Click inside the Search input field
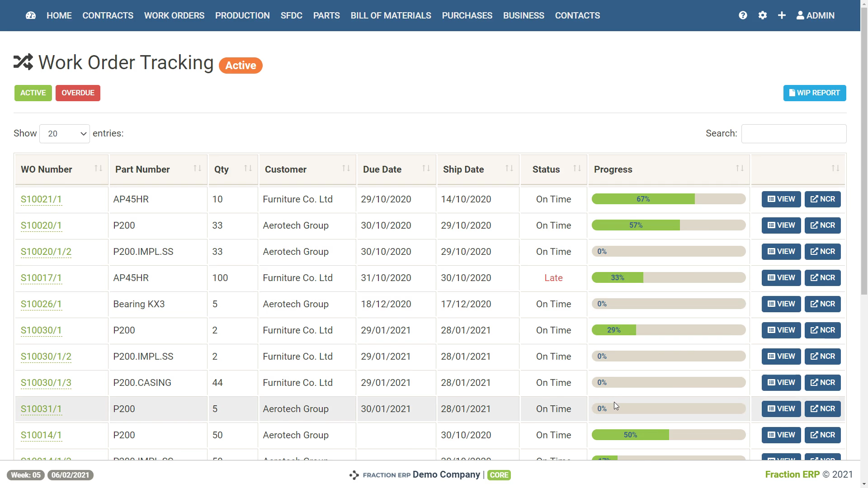The width and height of the screenshot is (868, 488). click(794, 133)
